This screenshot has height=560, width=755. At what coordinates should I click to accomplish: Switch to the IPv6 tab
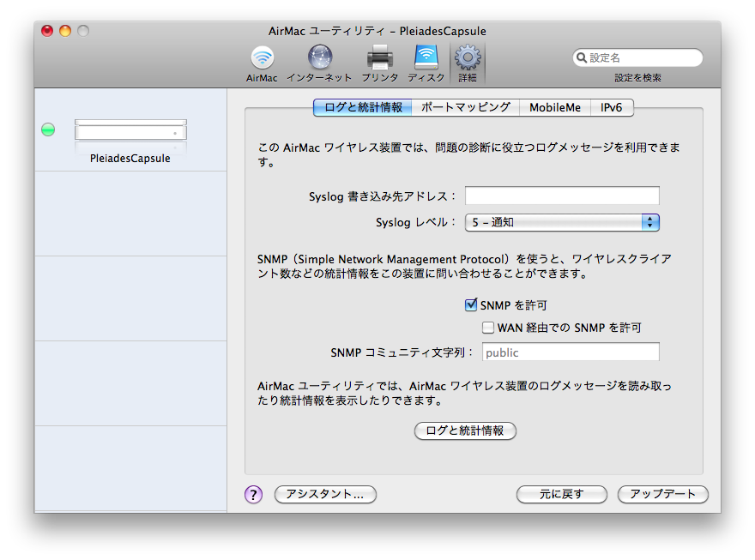point(612,107)
